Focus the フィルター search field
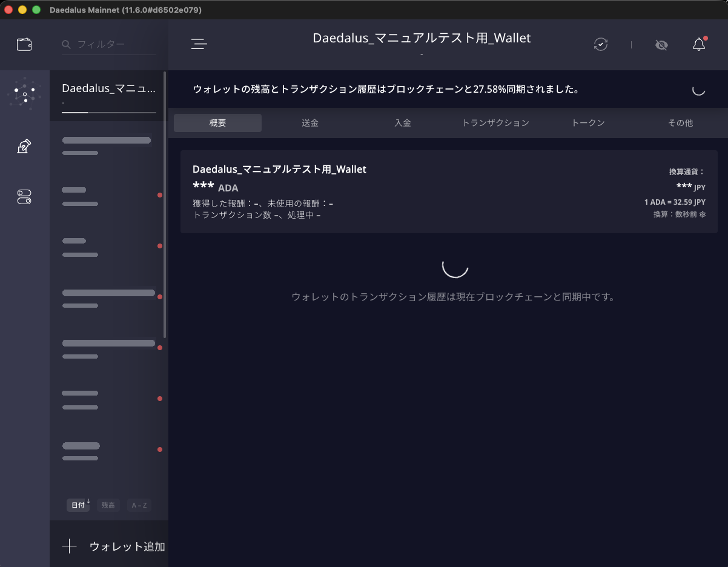This screenshot has width=728, height=567. click(109, 44)
